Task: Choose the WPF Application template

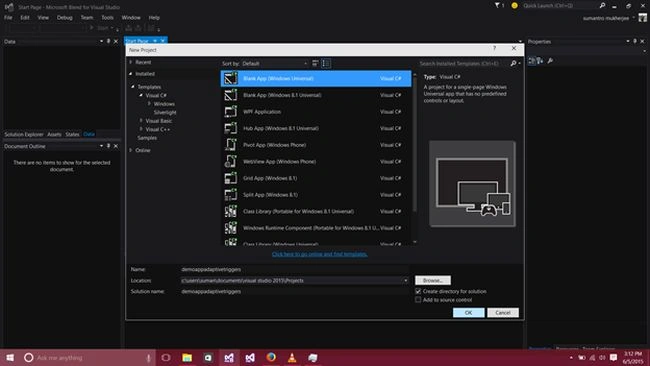Action: tap(316, 111)
